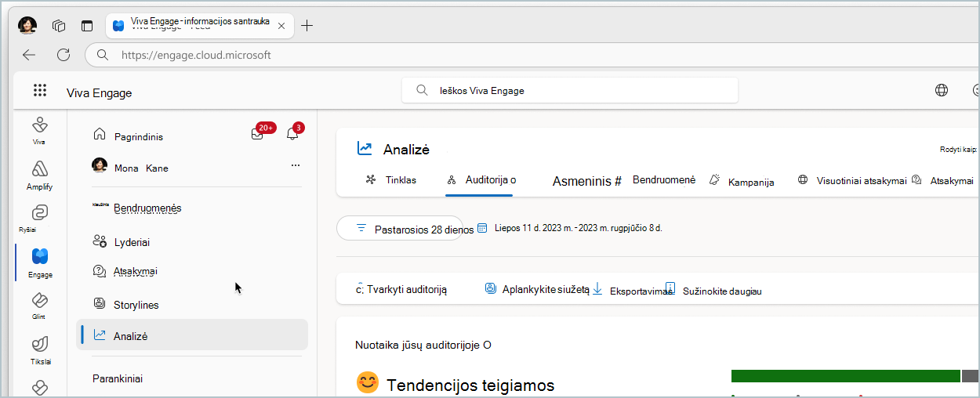Image resolution: width=980 pixels, height=398 pixels.
Task: Click the Viva Engage header title
Action: tap(99, 93)
